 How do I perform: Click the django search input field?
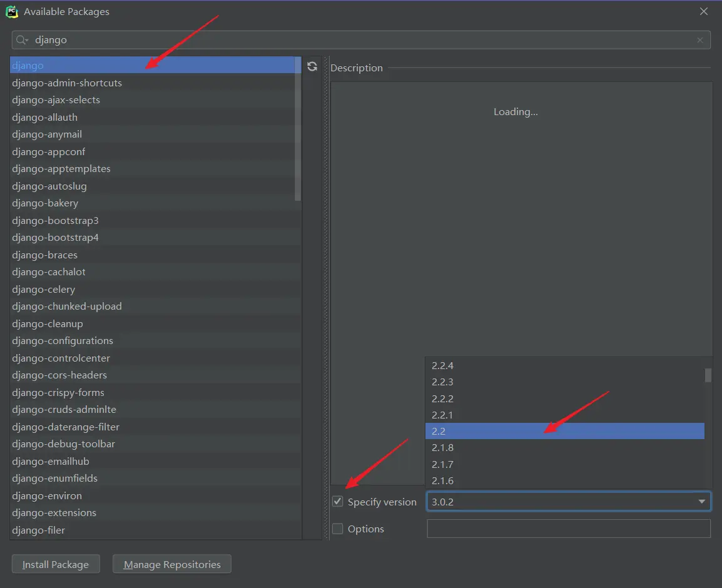(x=361, y=40)
